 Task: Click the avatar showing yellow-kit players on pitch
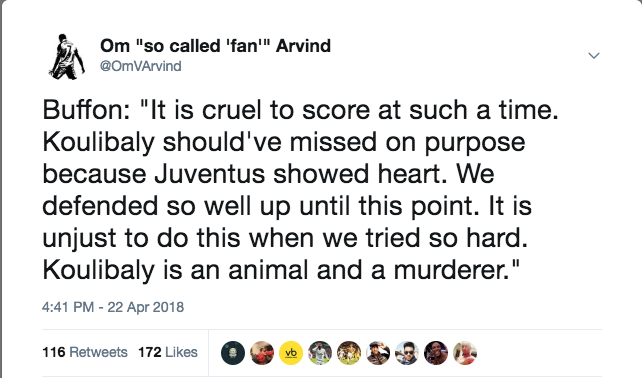[349, 353]
